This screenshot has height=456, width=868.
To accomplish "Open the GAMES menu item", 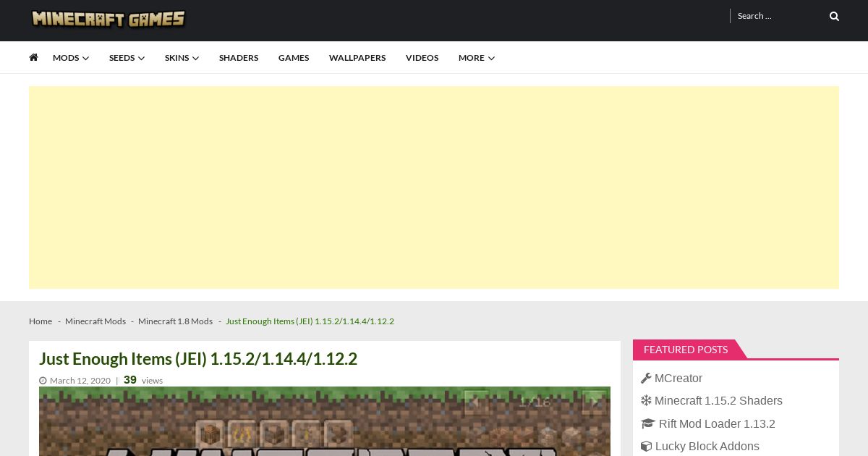I will (x=294, y=58).
